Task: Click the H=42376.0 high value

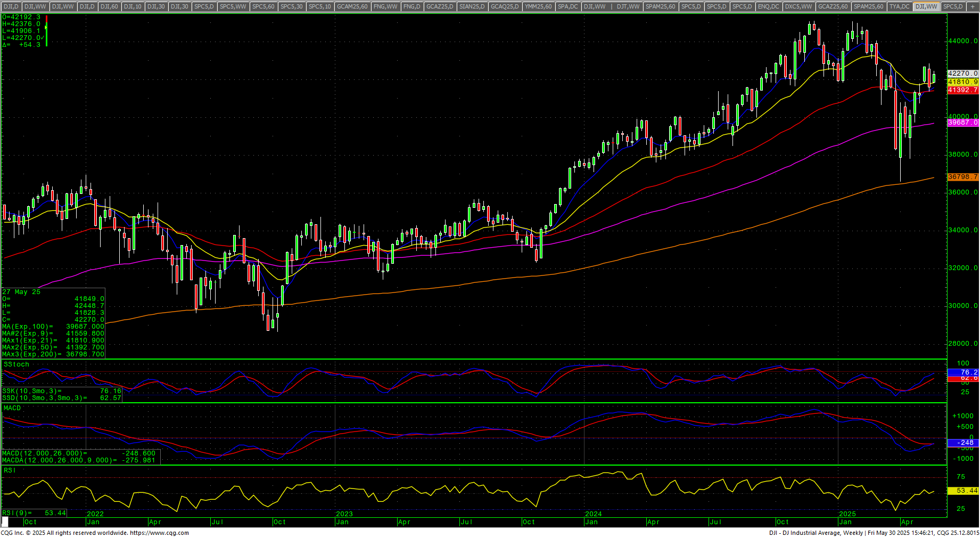Action: (x=21, y=24)
